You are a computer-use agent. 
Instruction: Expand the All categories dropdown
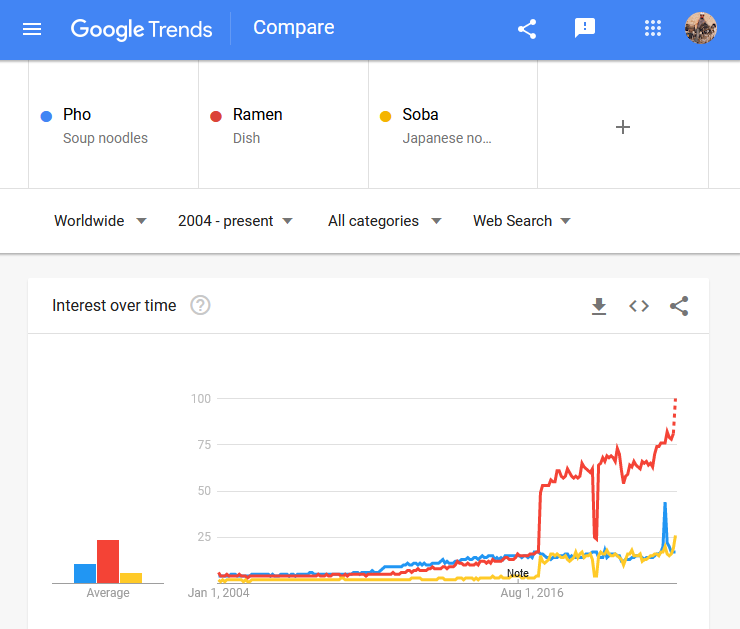click(384, 221)
